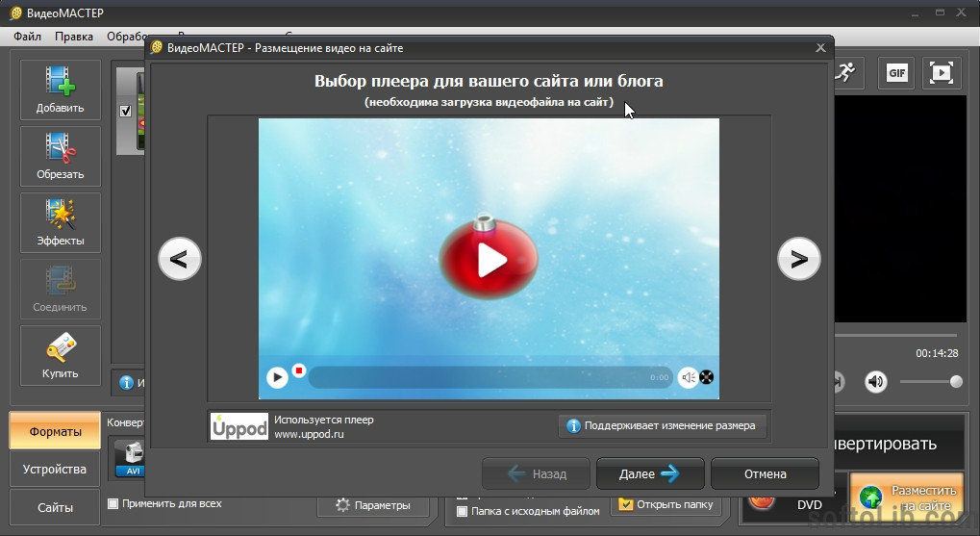Play the preview via red ball button

tap(489, 258)
